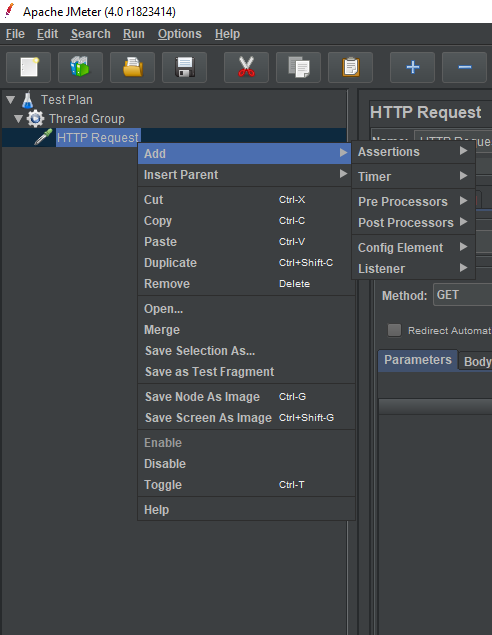Select the HTTP Request tree label
This screenshot has width=492, height=635.
click(x=98, y=138)
